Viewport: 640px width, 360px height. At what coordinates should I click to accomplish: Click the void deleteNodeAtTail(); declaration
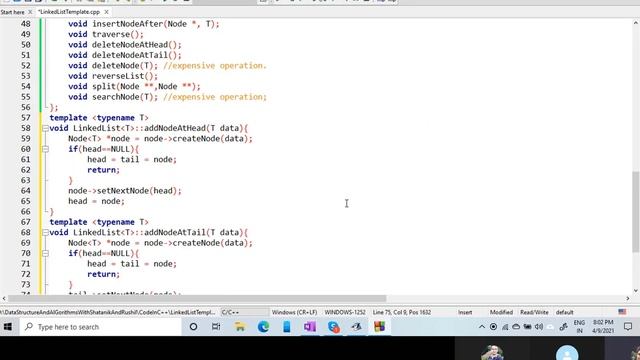click(x=125, y=55)
